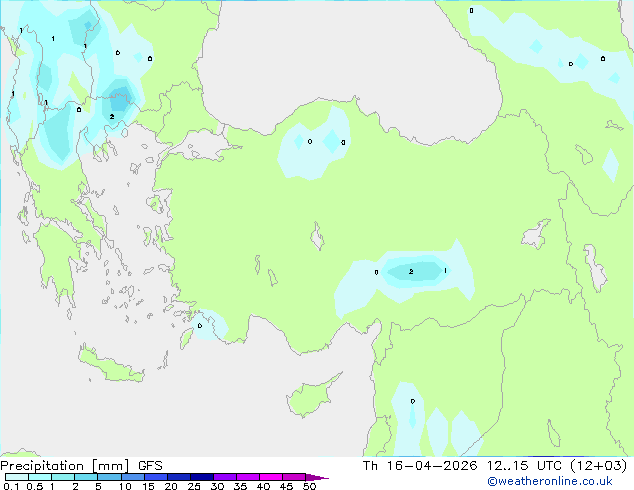The image size is (634, 490).
Task: Pick the legend swatch between 35 and 40
Action: coord(248,477)
